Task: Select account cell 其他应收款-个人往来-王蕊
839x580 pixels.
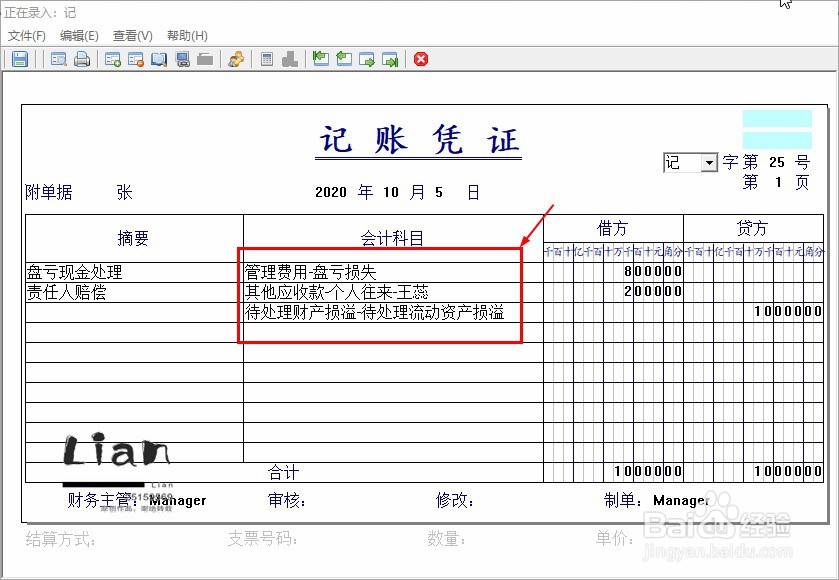Action: coord(393,292)
